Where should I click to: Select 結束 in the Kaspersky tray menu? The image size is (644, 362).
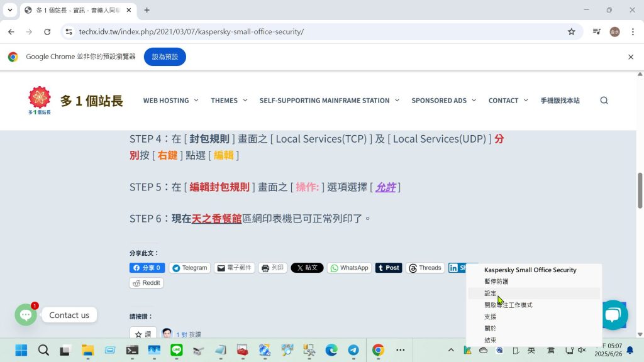click(491, 340)
